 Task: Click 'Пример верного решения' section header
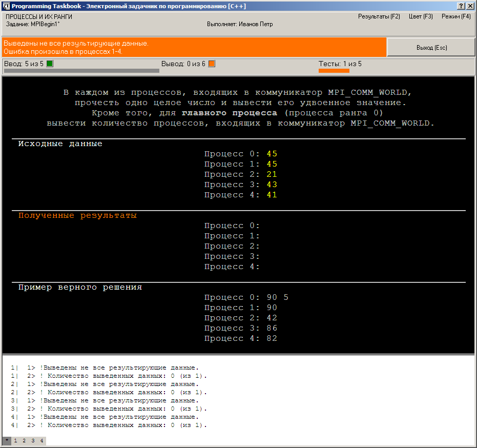tap(80, 287)
